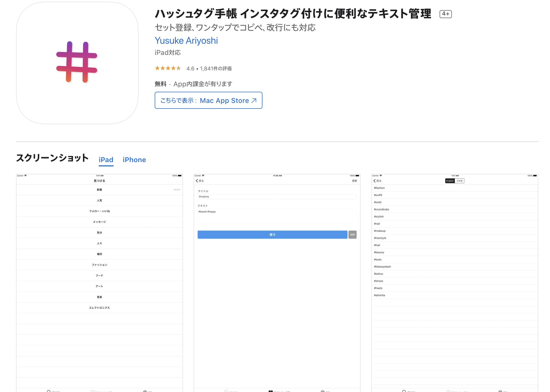This screenshot has width=550, height=392.
Task: Click the #coordinate hashtag row
Action: pos(381,209)
